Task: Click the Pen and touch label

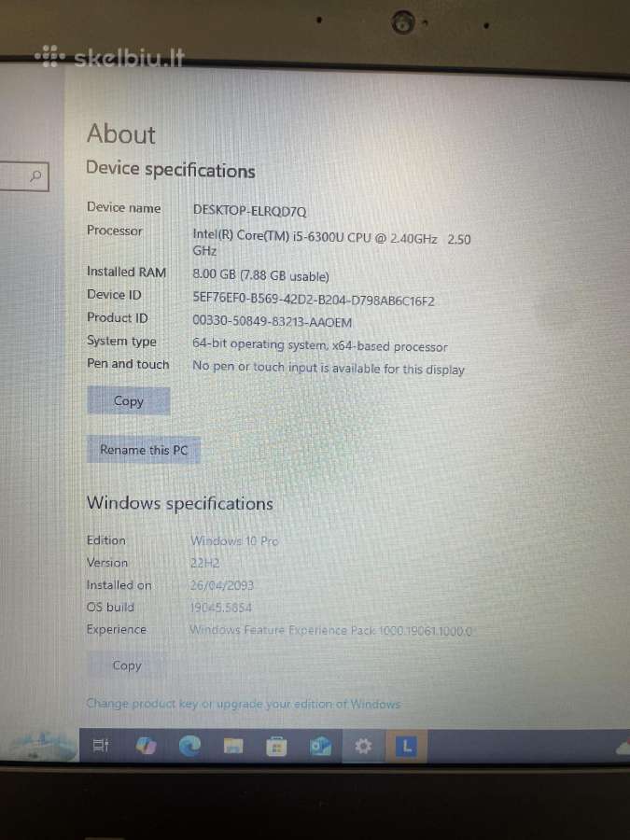Action: click(128, 364)
